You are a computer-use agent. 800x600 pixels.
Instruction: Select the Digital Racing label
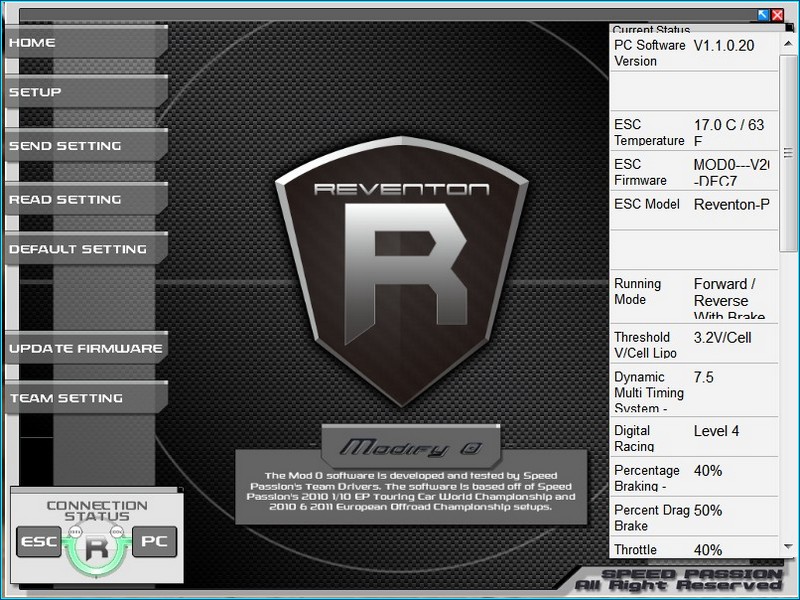click(x=634, y=439)
